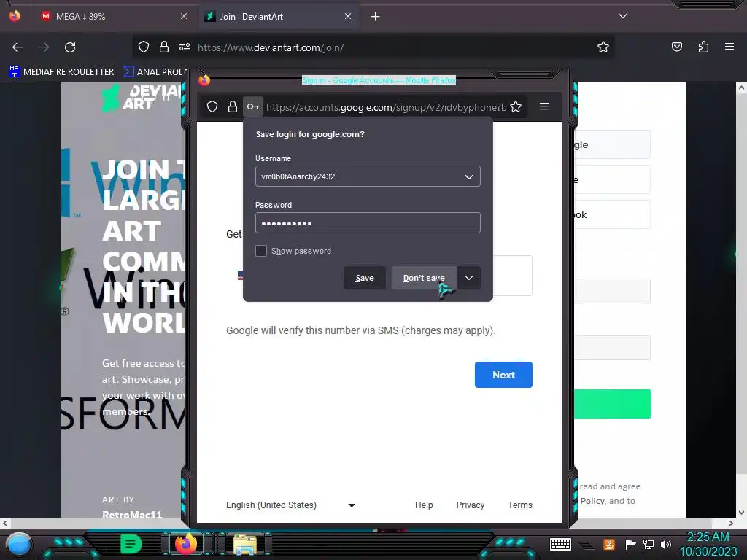Image resolution: width=747 pixels, height=560 pixels.
Task: Bookmark Google signup page with star
Action: 516,106
